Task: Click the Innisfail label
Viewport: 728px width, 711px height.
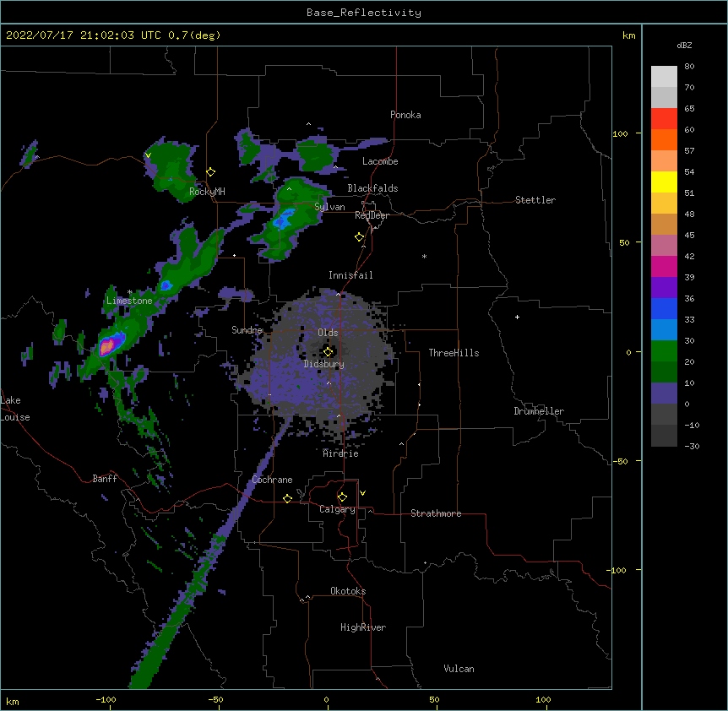Action: 350,275
